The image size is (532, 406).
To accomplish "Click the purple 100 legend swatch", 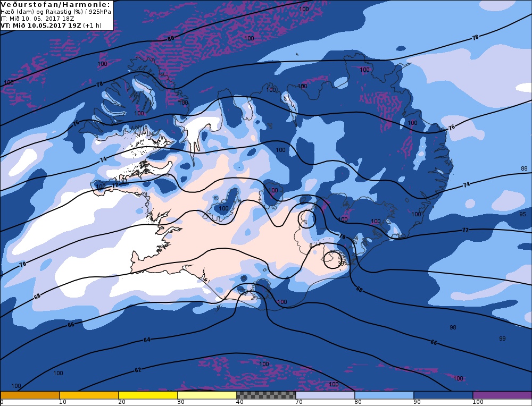I will pyautogui.click(x=502, y=395).
